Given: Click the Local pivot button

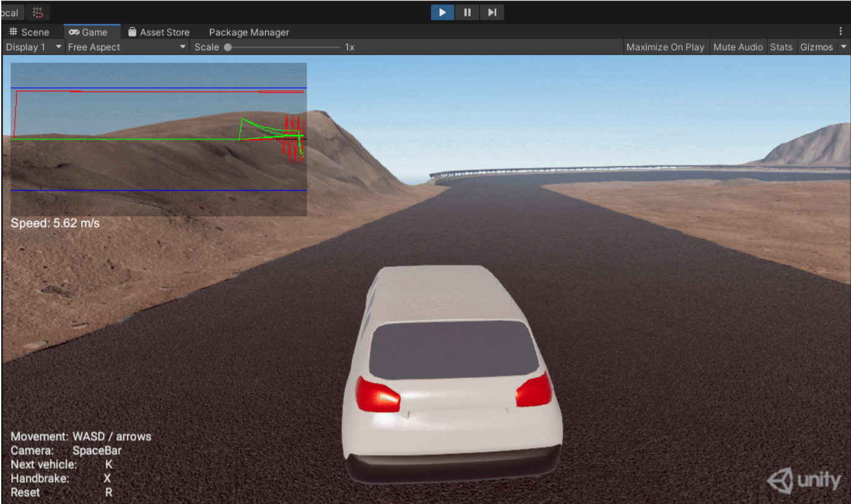Looking at the screenshot, I should 9,12.
